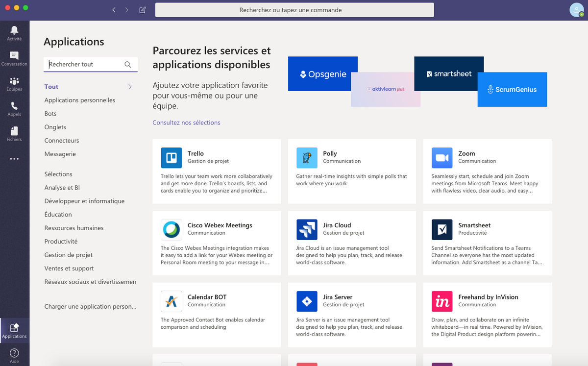Click the Calendar BOT app icon
This screenshot has width=588, height=366.
click(x=171, y=301)
